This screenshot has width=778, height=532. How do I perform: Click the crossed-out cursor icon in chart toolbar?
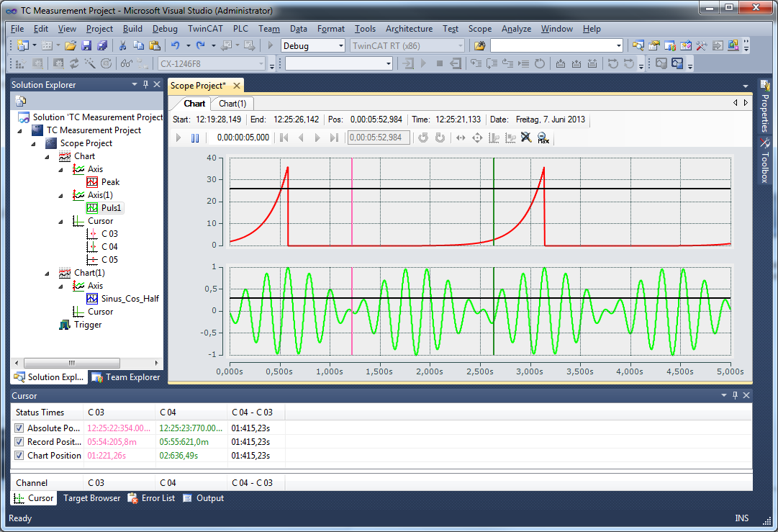pos(526,137)
